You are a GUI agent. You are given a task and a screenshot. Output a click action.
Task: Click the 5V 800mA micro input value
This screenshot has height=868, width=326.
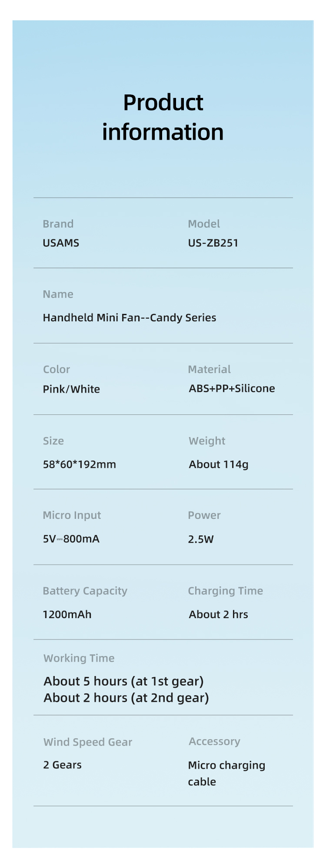(71, 539)
